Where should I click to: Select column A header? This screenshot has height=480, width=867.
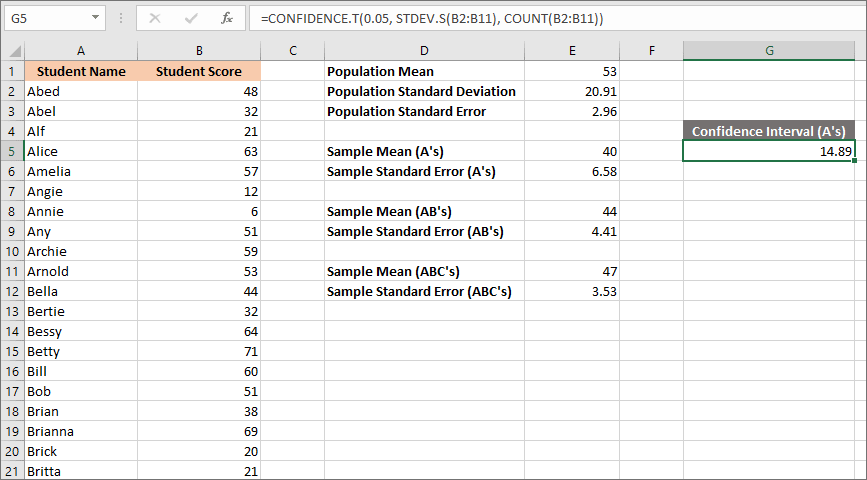click(x=81, y=51)
